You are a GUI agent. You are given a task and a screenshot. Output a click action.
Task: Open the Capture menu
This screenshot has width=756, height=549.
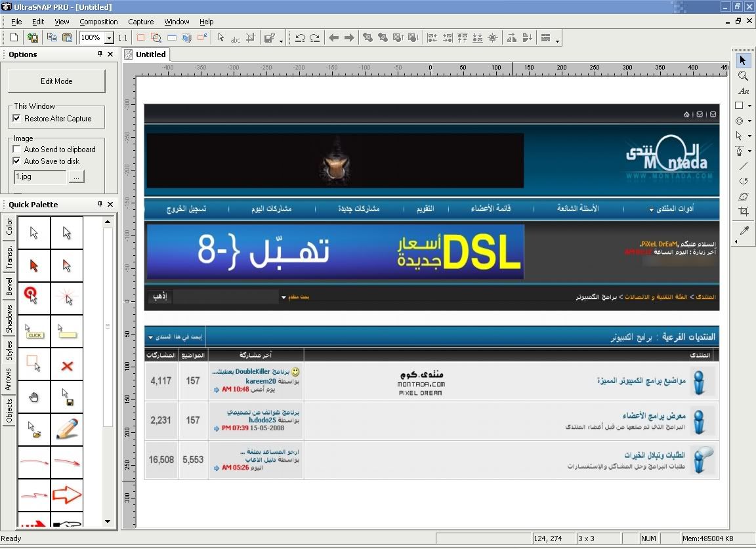[141, 22]
